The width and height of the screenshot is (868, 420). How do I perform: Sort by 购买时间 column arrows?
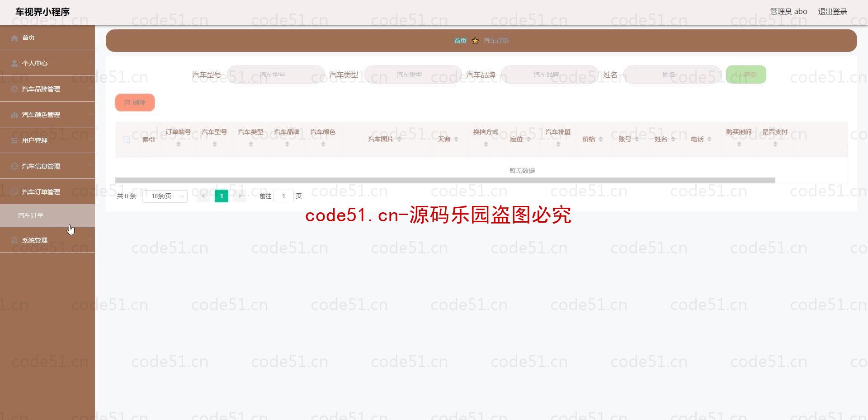(739, 144)
